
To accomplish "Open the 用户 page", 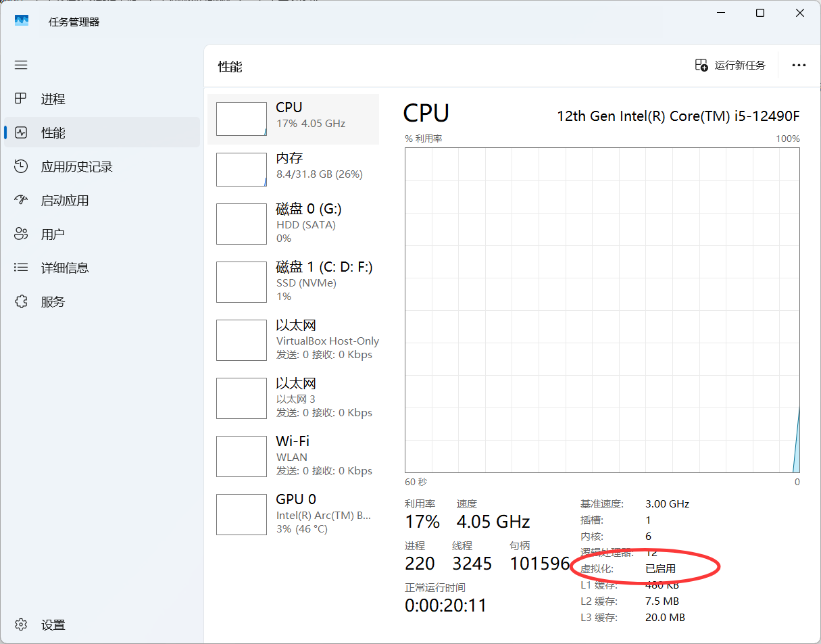I will point(102,234).
